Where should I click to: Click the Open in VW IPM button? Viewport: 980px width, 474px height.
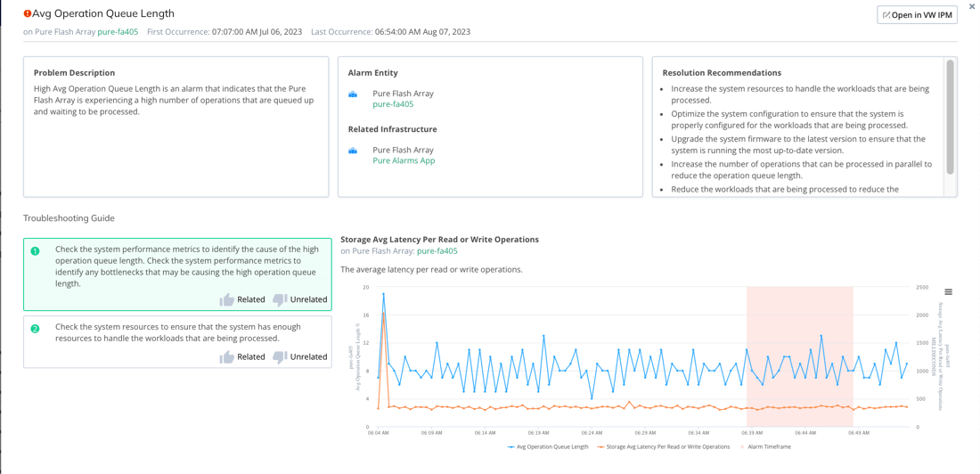tap(917, 15)
